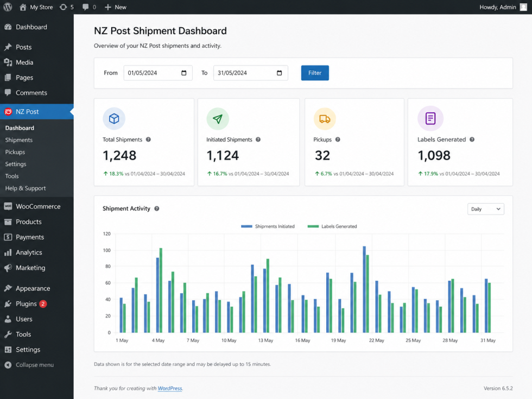Image resolution: width=532 pixels, height=399 pixels.
Task: Click the Marketing megaphone icon
Action: pos(8,268)
